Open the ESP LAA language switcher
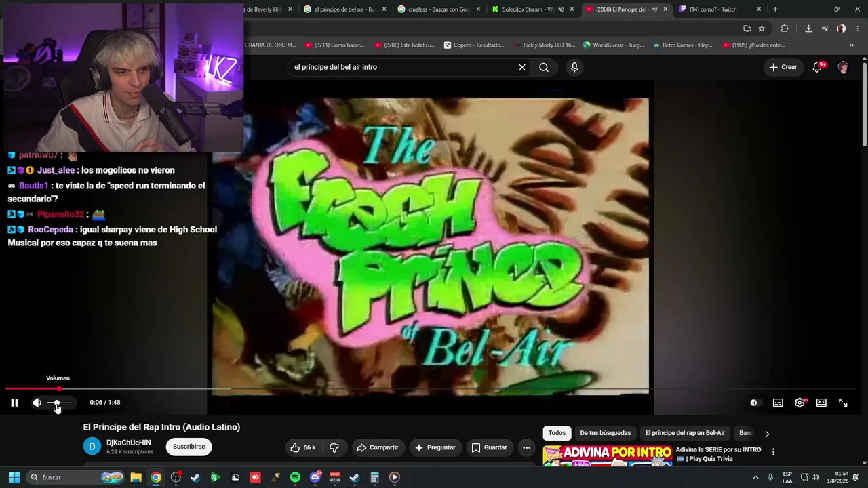 (787, 477)
